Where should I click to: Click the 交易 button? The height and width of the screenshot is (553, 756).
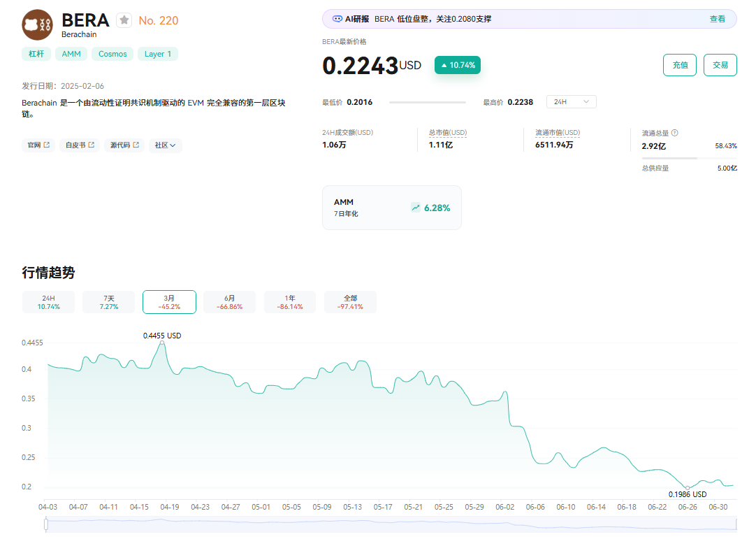coord(720,65)
